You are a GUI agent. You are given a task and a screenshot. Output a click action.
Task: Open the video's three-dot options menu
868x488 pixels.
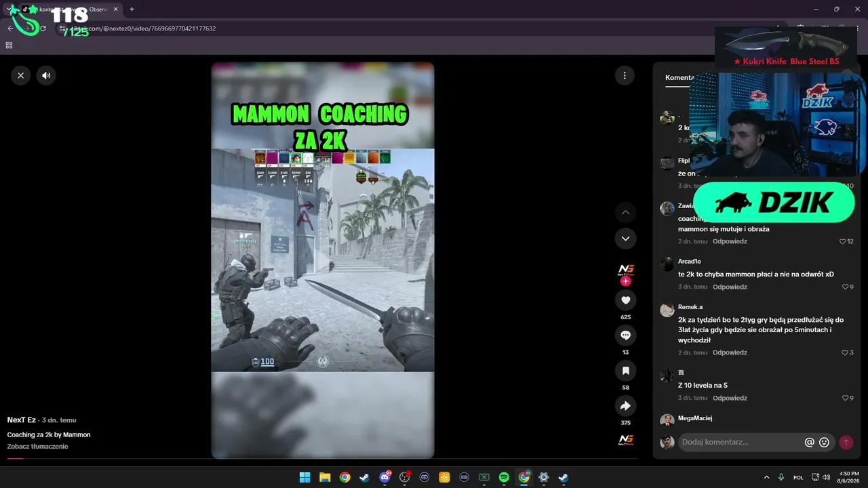(x=625, y=75)
